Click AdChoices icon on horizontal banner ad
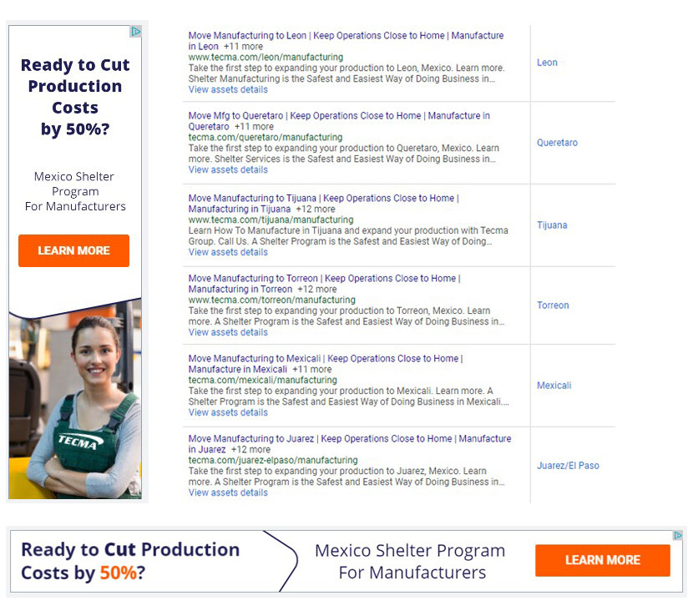Image resolution: width=693 pixels, height=616 pixels. (x=677, y=535)
